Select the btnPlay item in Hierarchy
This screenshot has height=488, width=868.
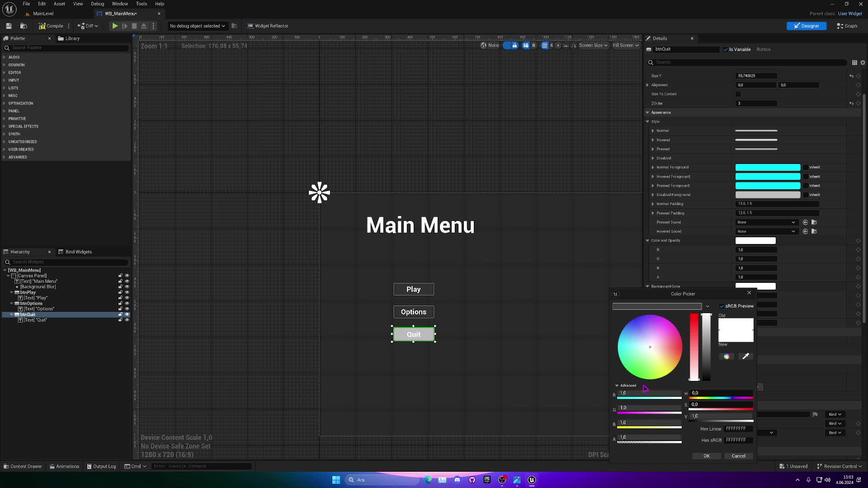[x=28, y=292]
